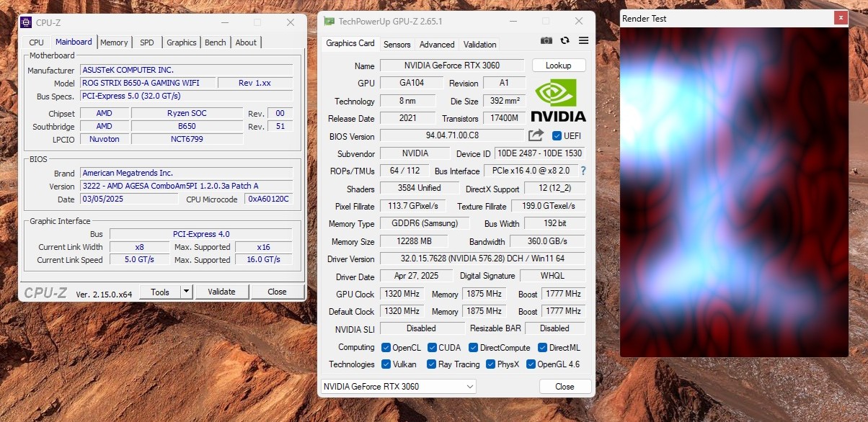Click the Bandwidth 360.0 GB/s value
Screen dimensions: 868x422
click(548, 241)
